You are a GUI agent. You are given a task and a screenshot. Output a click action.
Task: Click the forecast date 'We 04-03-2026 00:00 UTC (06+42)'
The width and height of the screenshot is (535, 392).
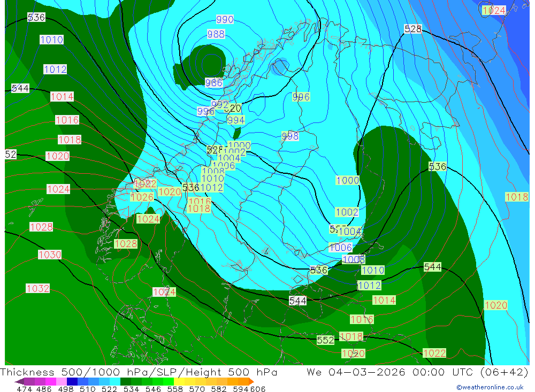pyautogui.click(x=417, y=372)
